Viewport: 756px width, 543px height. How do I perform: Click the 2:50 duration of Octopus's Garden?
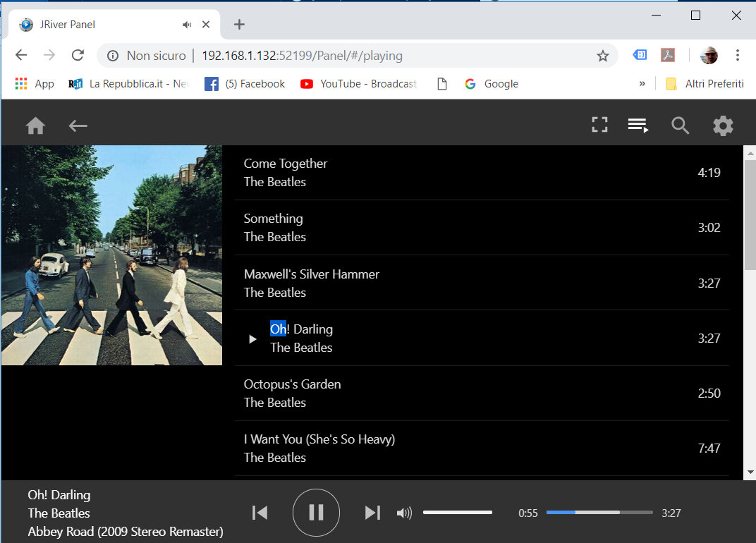(709, 393)
